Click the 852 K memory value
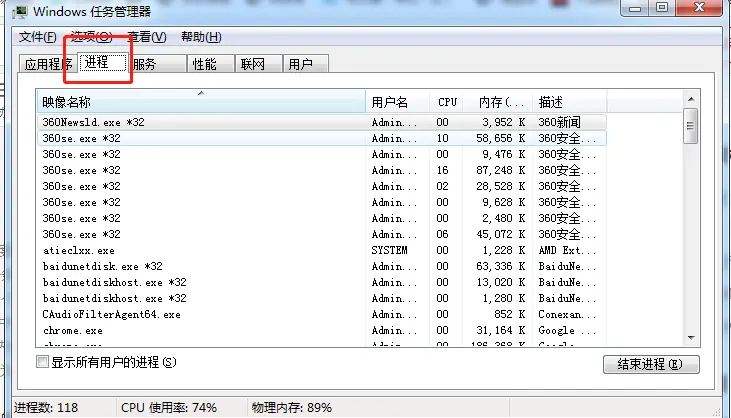The image size is (731, 418). [x=510, y=314]
